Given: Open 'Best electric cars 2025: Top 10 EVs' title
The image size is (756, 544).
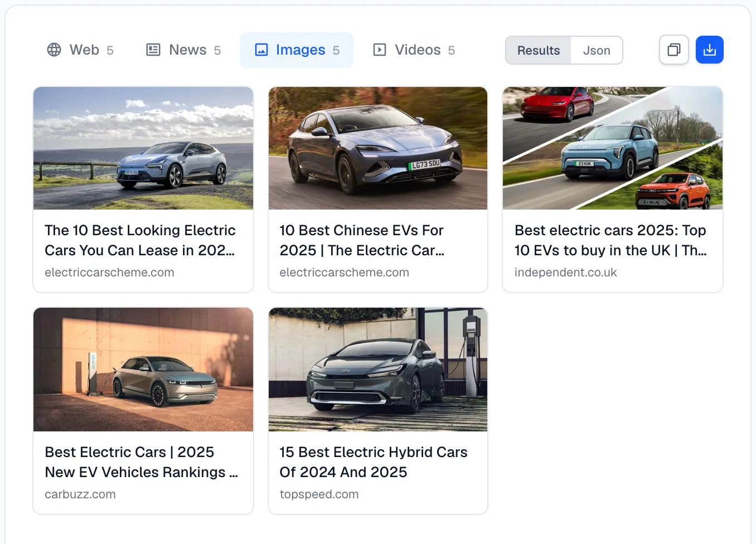Looking at the screenshot, I should [x=610, y=240].
